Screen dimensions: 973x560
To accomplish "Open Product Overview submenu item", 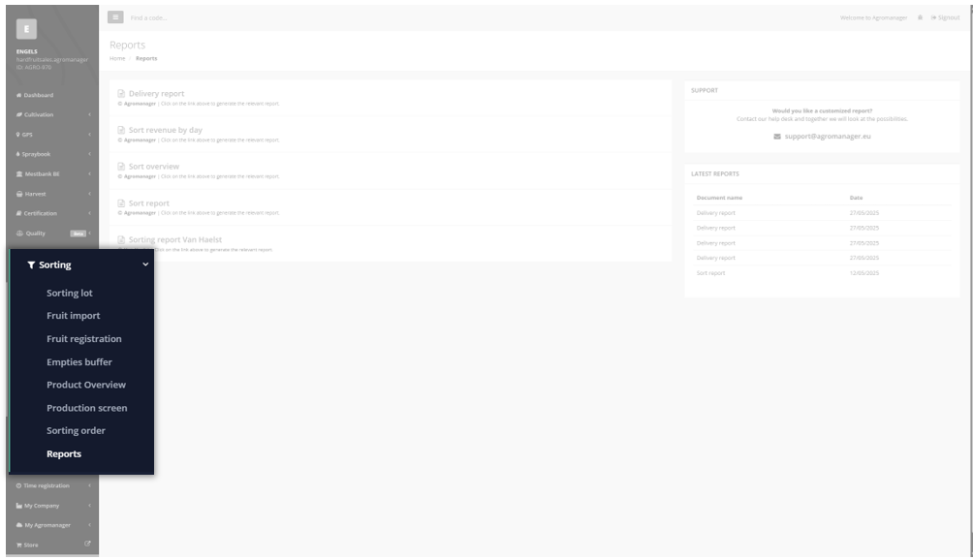I will pyautogui.click(x=86, y=385).
